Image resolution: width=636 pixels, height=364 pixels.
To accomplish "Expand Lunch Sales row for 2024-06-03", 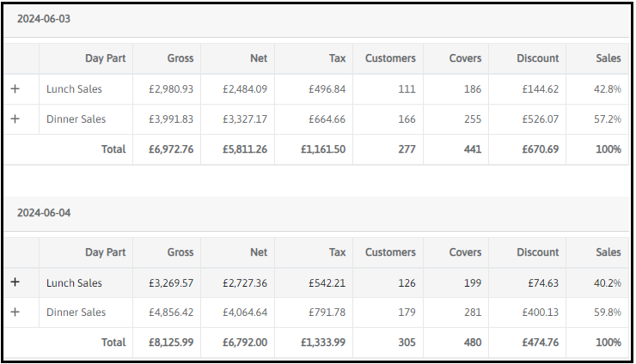I will (15, 89).
